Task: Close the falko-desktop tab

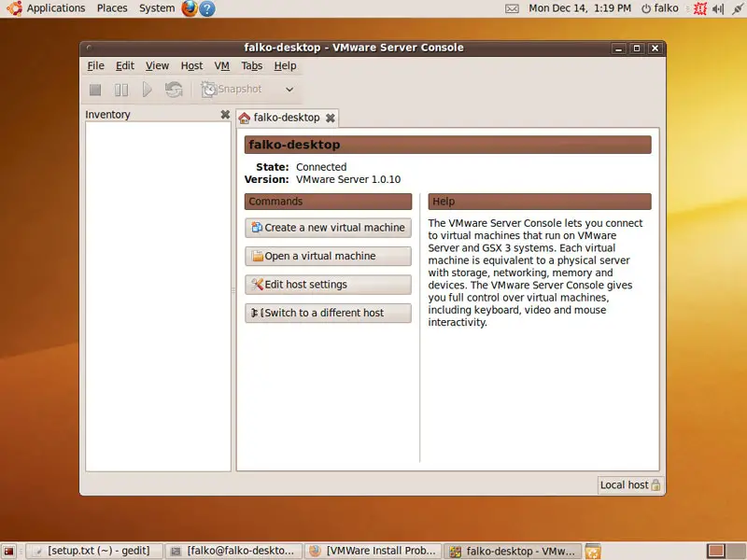Action: click(331, 119)
